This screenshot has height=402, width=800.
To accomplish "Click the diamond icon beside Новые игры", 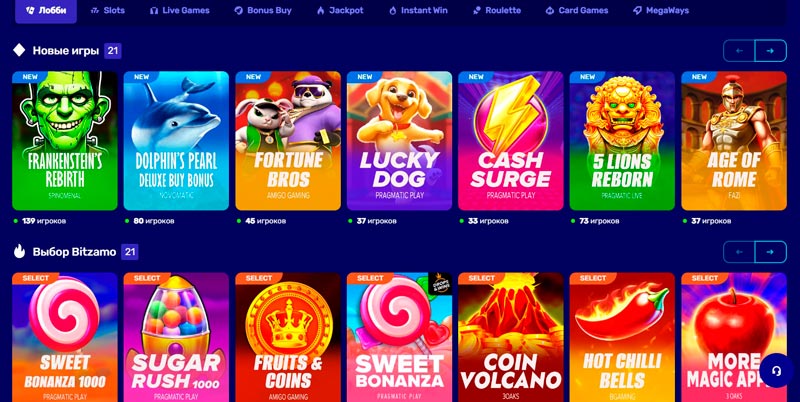I will click(x=19, y=50).
